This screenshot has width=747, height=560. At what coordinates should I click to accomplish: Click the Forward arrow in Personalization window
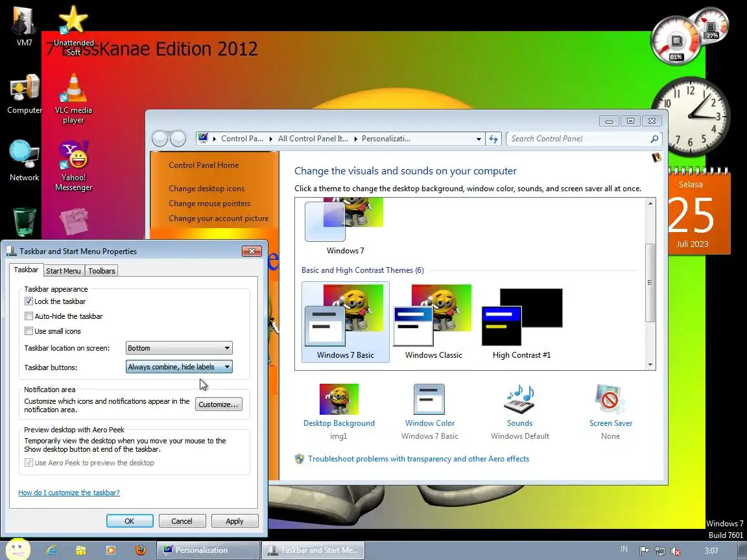click(x=178, y=139)
